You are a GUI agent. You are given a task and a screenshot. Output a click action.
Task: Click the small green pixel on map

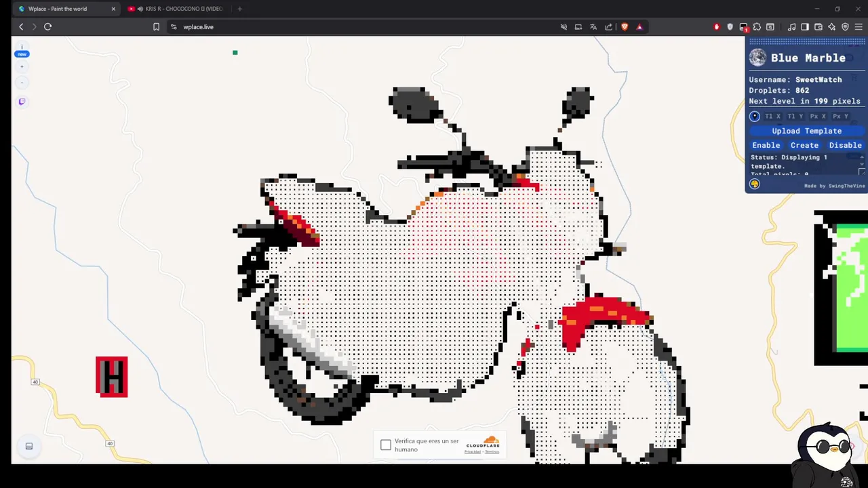coord(235,52)
